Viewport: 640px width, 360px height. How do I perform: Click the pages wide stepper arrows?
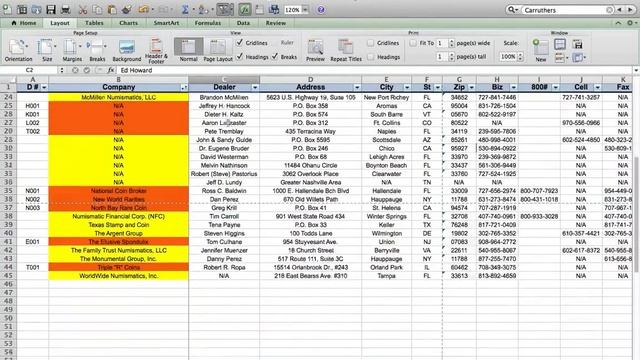pyautogui.click(x=451, y=43)
